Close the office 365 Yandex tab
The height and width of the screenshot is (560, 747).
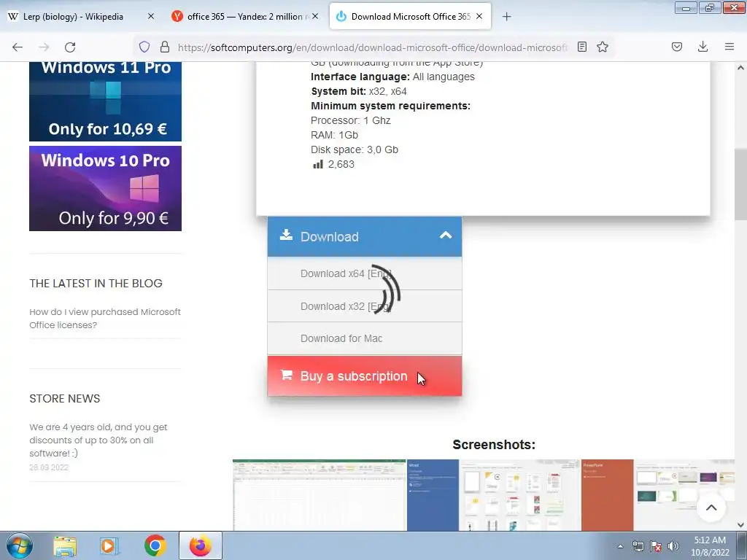(x=315, y=16)
